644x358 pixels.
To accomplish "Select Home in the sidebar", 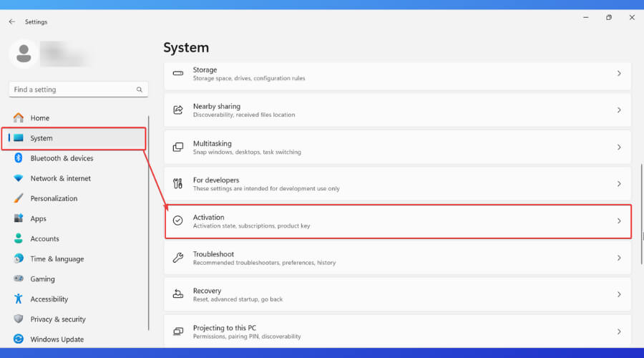I will [x=40, y=118].
